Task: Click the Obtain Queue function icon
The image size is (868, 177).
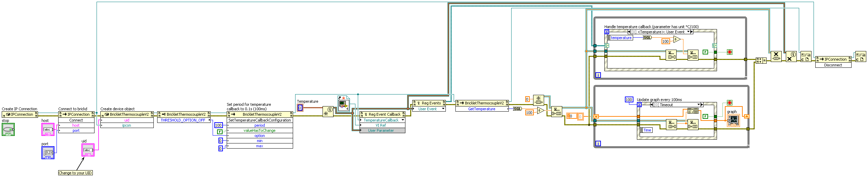Action: (x=538, y=100)
